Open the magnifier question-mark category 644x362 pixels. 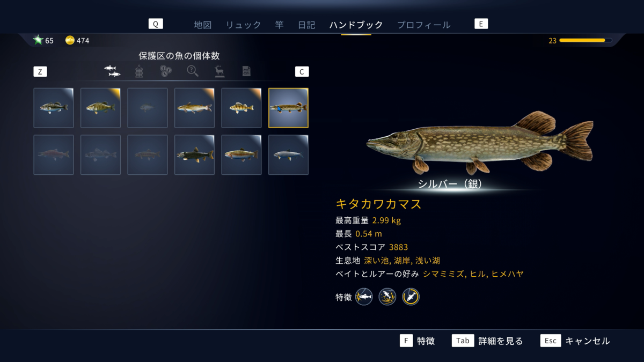click(193, 71)
